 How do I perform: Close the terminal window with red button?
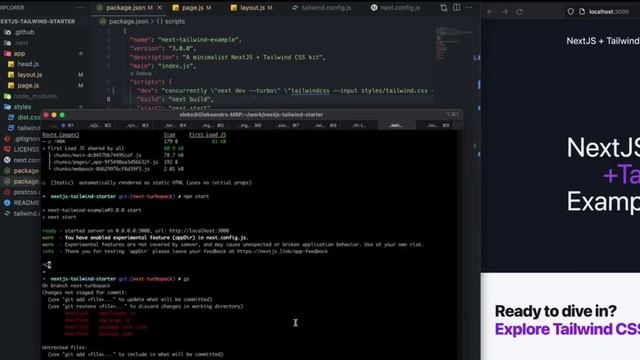point(46,115)
